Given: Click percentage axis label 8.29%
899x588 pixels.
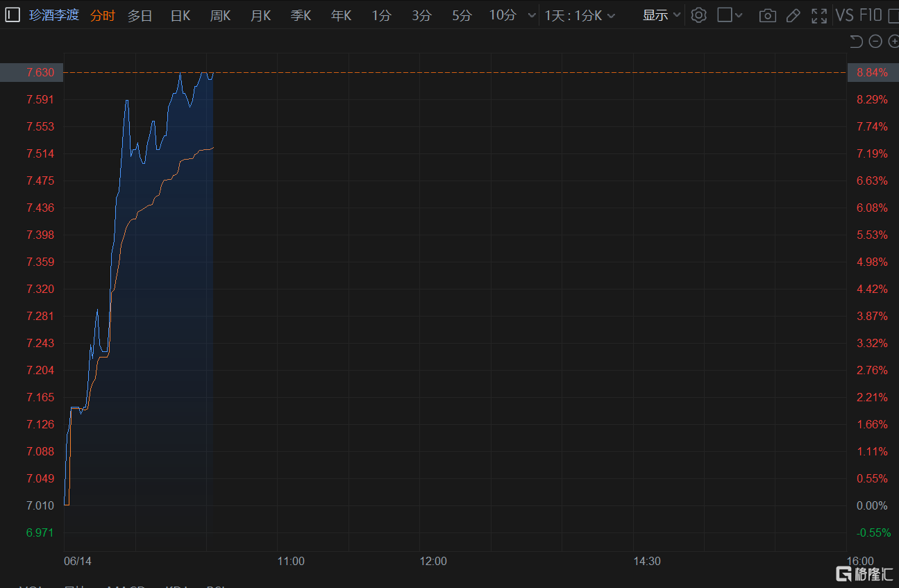Looking at the screenshot, I should pyautogui.click(x=873, y=99).
